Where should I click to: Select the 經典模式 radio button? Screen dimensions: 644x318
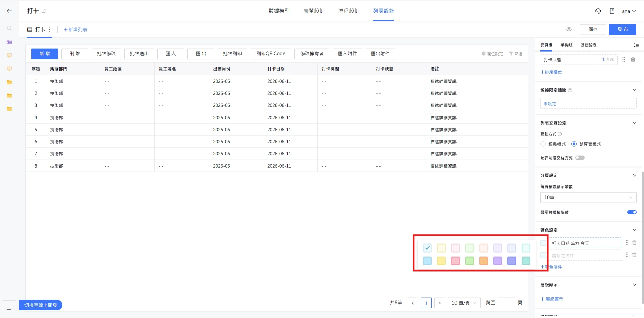[x=543, y=144]
